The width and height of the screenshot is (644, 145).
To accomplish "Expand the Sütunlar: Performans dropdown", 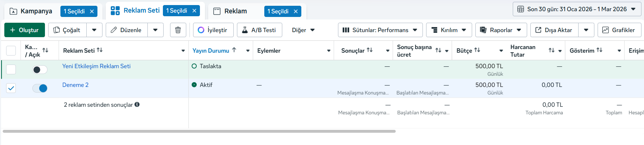I will tap(380, 30).
